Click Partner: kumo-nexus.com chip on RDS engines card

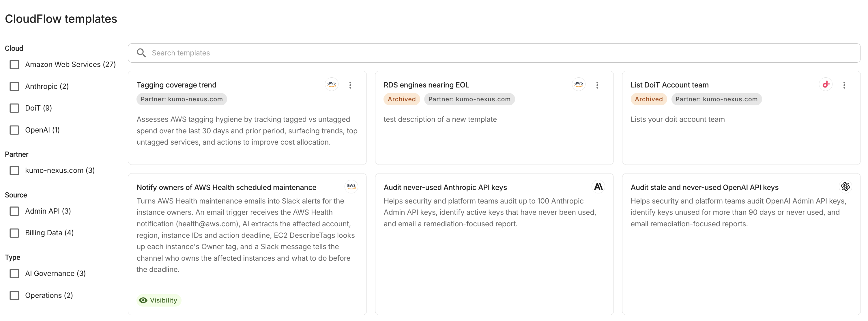pyautogui.click(x=469, y=99)
